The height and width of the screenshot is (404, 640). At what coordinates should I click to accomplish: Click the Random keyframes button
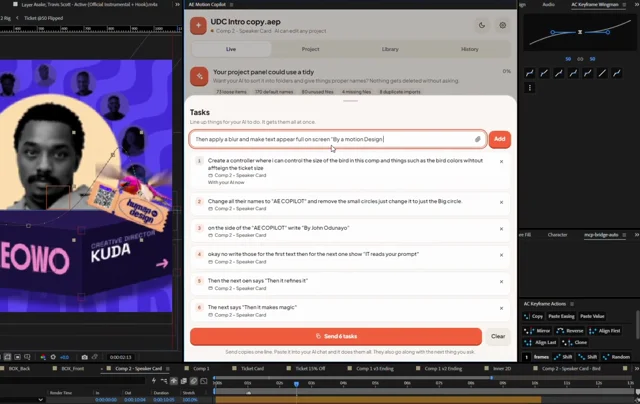click(616, 357)
